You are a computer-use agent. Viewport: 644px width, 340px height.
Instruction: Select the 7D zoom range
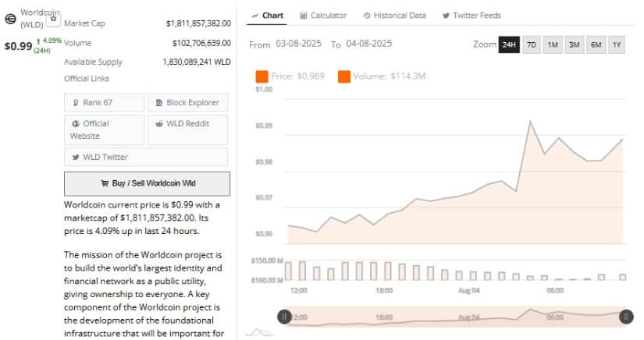(531, 44)
